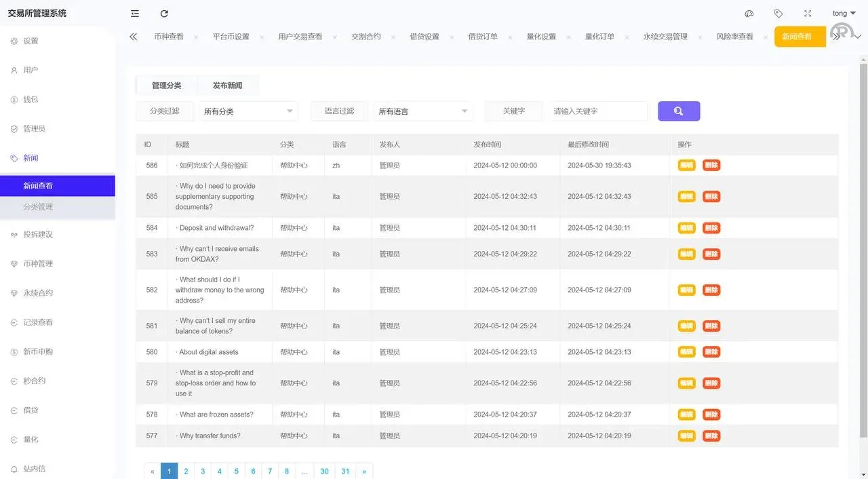
Task: Click the keyword input field 请输入关键字
Action: tap(597, 111)
